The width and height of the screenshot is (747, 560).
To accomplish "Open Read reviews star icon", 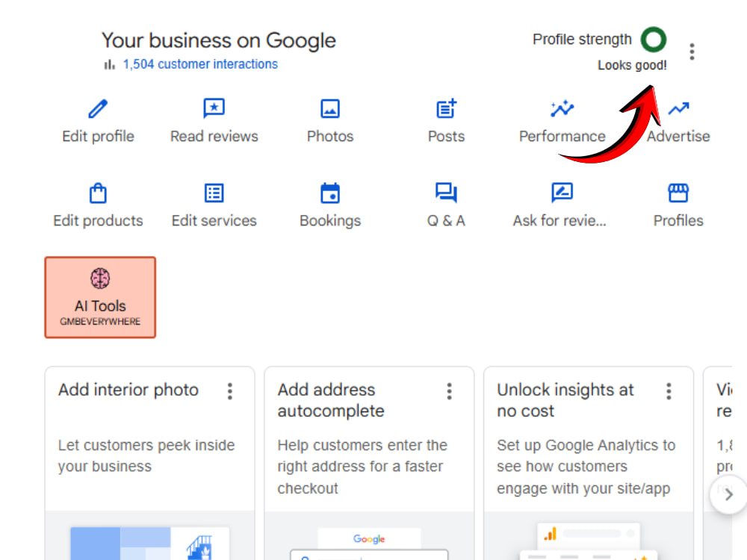I will point(214,108).
